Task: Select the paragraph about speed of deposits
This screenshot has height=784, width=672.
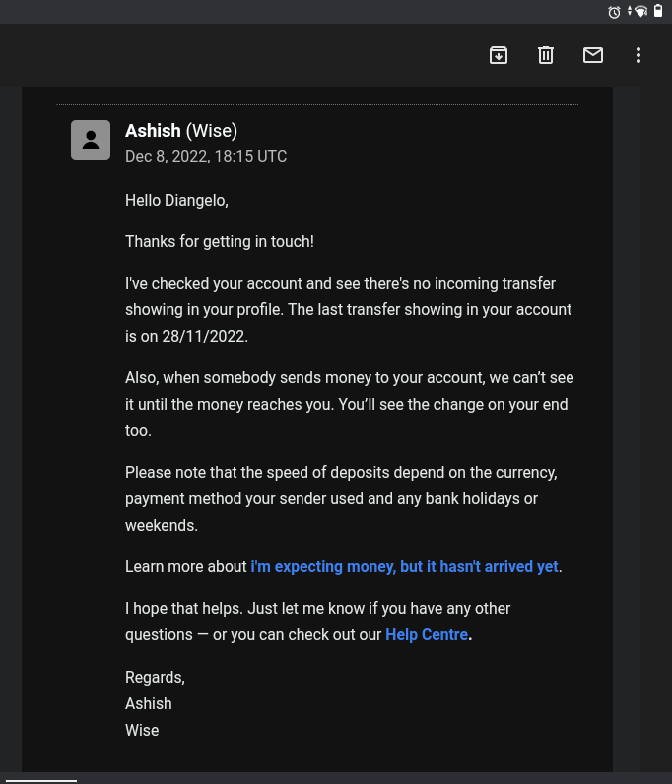Action: pos(341,498)
